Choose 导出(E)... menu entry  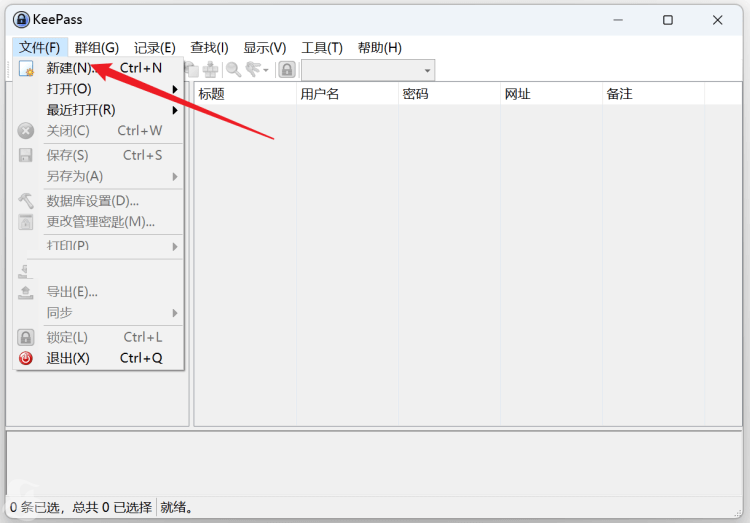click(x=99, y=292)
